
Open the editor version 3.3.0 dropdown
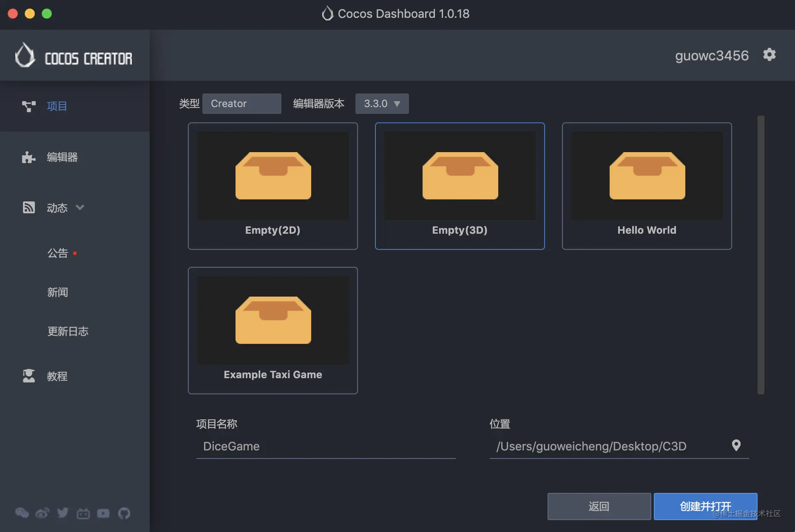click(x=382, y=104)
